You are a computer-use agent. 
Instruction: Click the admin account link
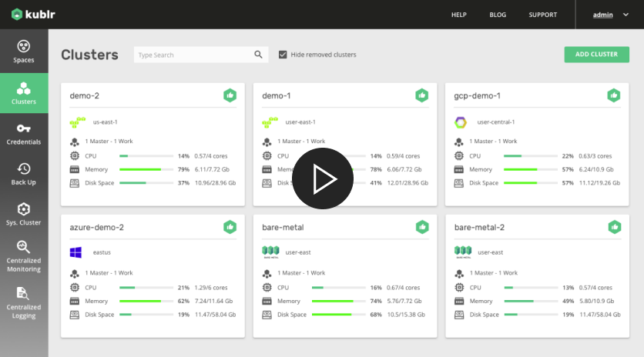(602, 15)
